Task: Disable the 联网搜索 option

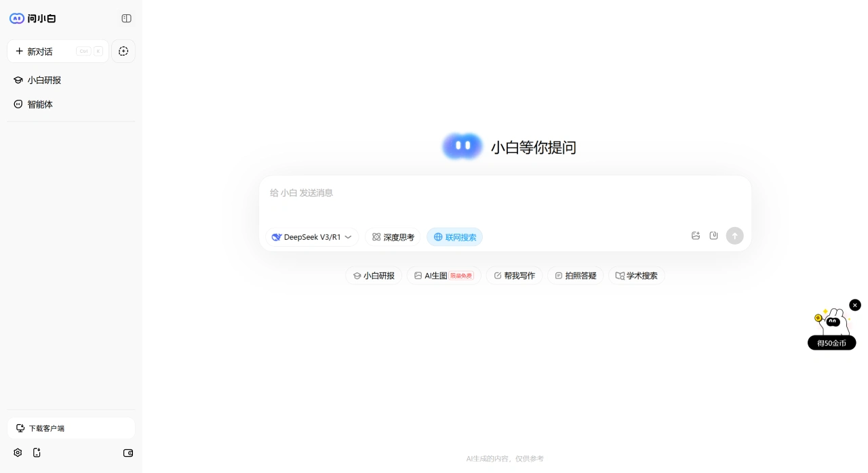Action: pyautogui.click(x=454, y=237)
